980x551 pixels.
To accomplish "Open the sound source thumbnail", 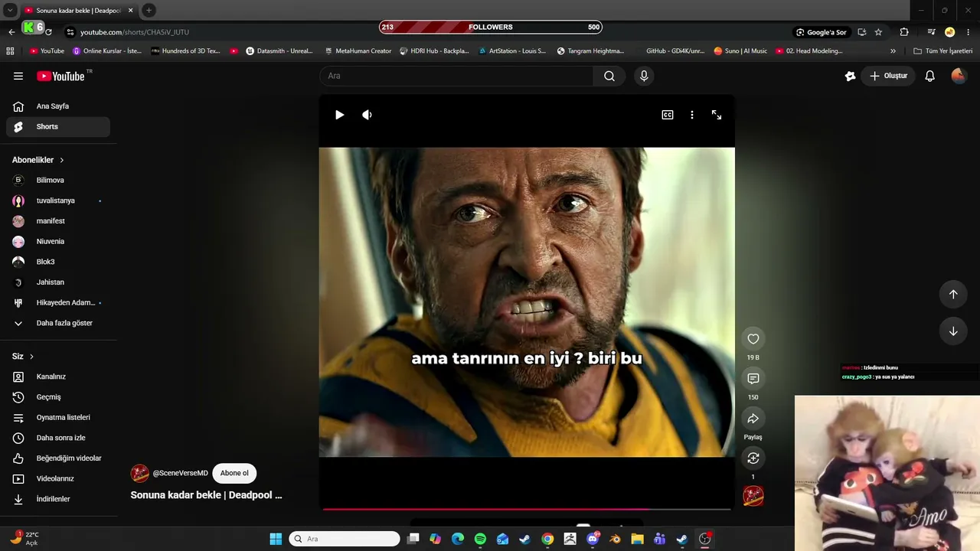I will (x=753, y=497).
